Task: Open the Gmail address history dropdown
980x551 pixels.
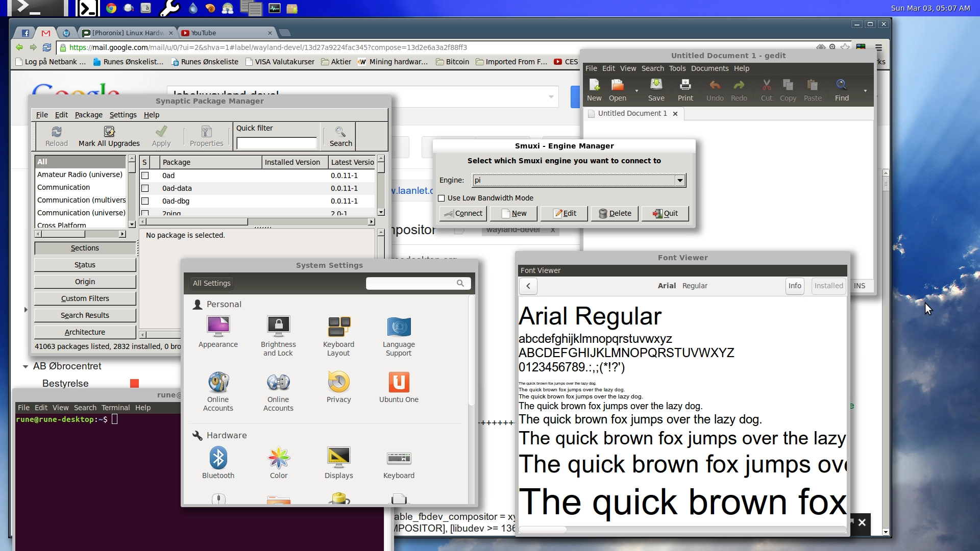Action: coord(551,96)
